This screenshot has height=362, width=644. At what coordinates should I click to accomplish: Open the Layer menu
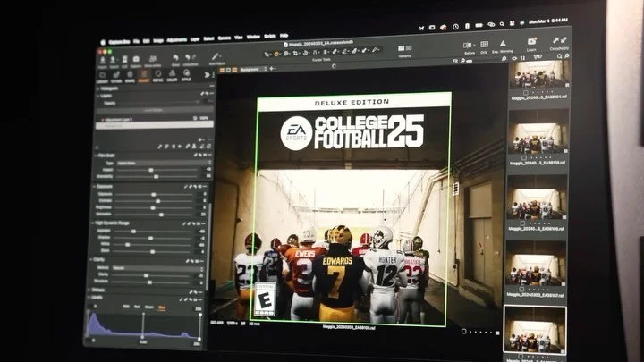coord(195,39)
